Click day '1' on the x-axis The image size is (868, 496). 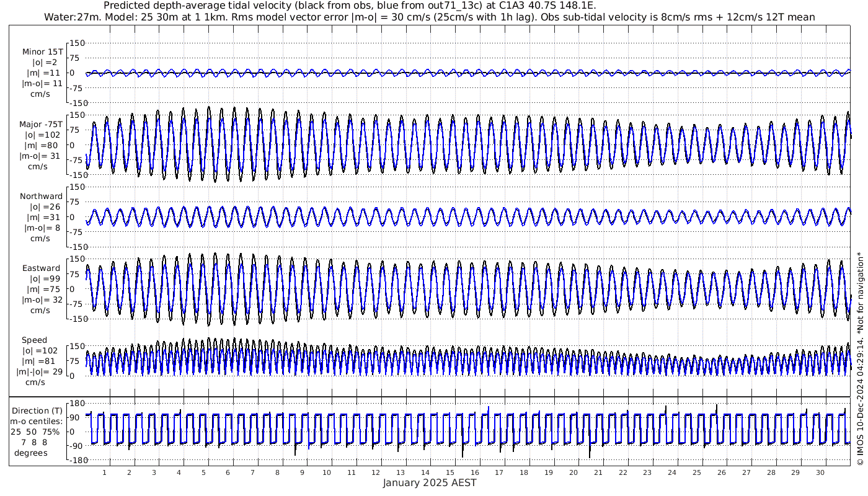(105, 472)
